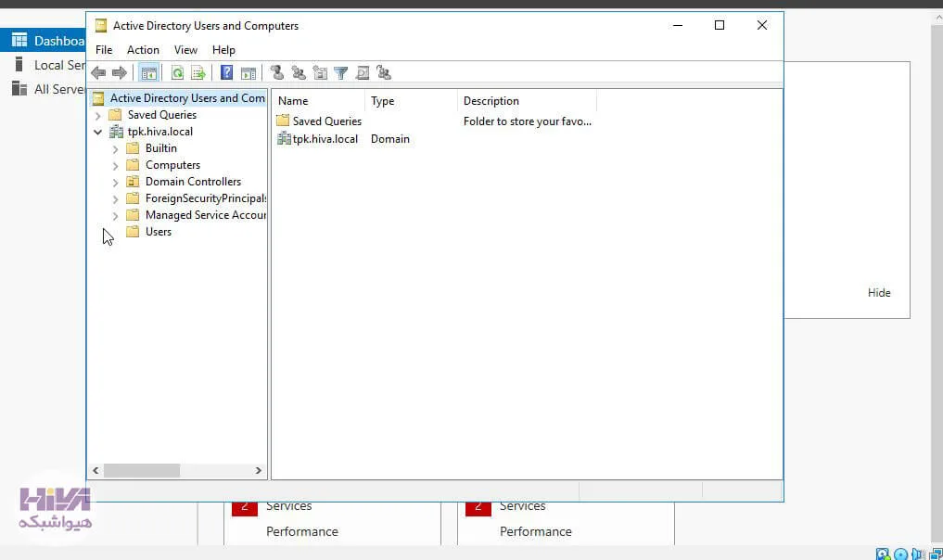Open Dashboard in the Server Manager sidebar
Screen dimensions: 943x560
pos(44,40)
